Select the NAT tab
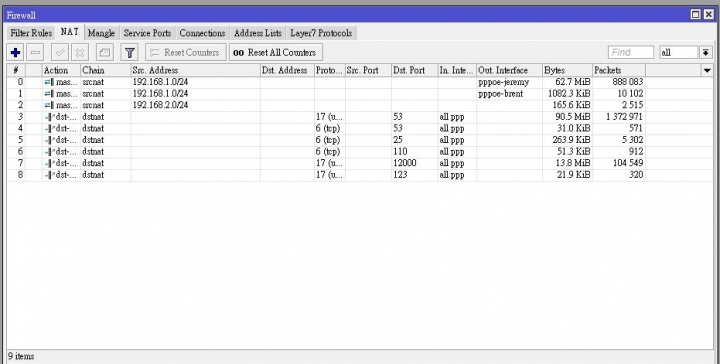 point(69,32)
